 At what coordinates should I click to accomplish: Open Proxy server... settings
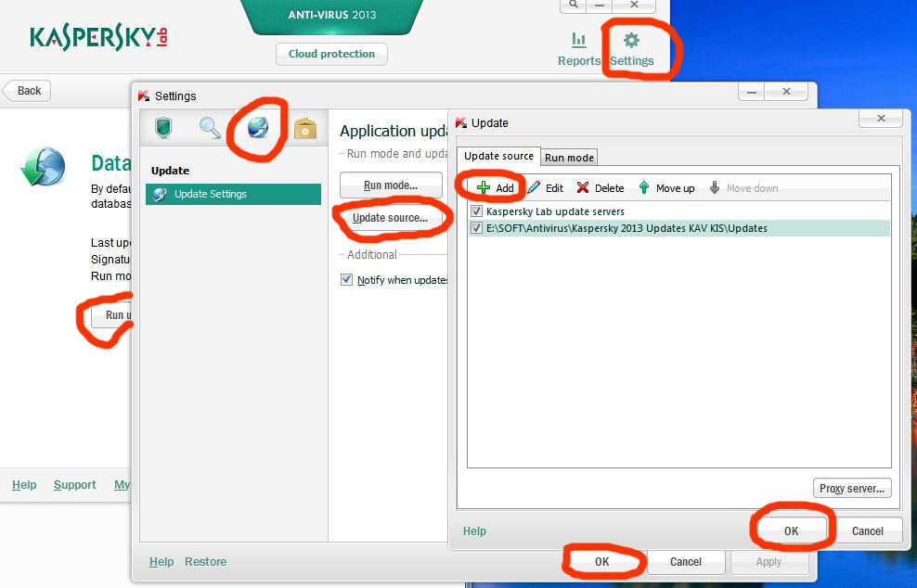851,488
